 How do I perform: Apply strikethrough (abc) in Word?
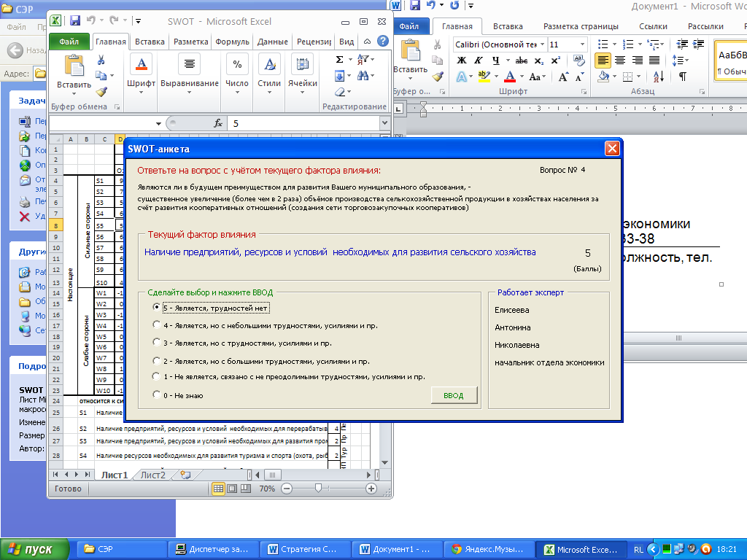pyautogui.click(x=522, y=61)
